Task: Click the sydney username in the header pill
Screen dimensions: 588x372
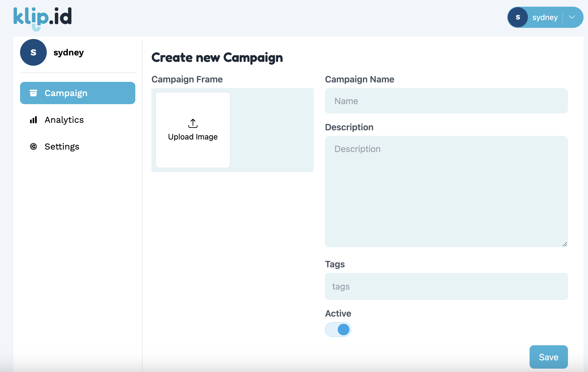Action: coord(545,17)
